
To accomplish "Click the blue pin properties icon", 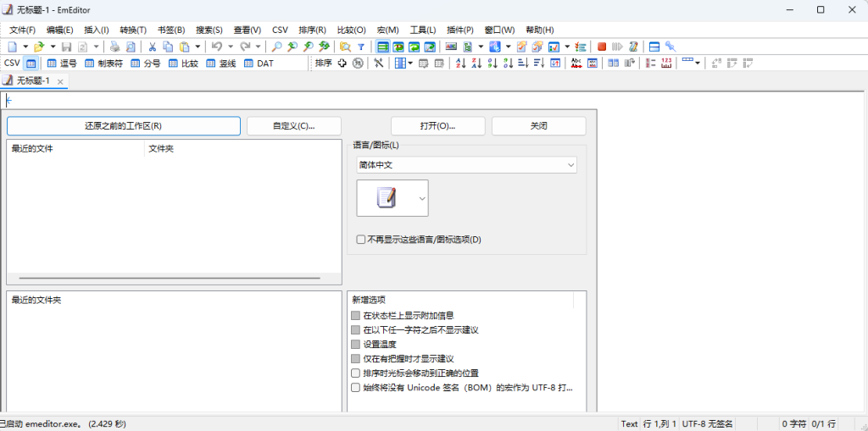I will pyautogui.click(x=670, y=47).
